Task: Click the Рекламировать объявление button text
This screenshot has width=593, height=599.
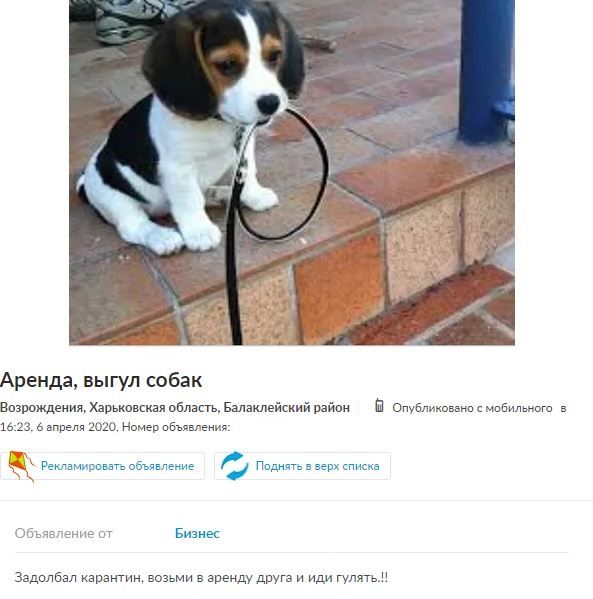Action: point(117,466)
